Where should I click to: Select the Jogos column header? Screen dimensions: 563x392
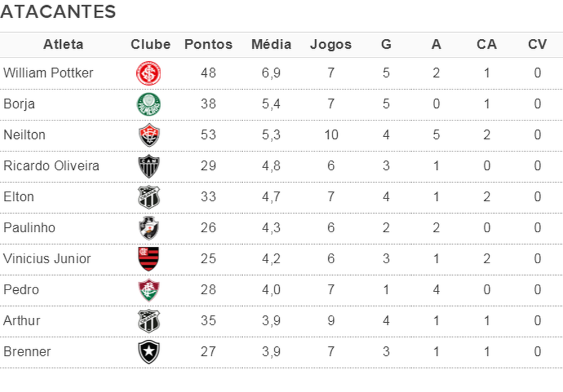(330, 44)
